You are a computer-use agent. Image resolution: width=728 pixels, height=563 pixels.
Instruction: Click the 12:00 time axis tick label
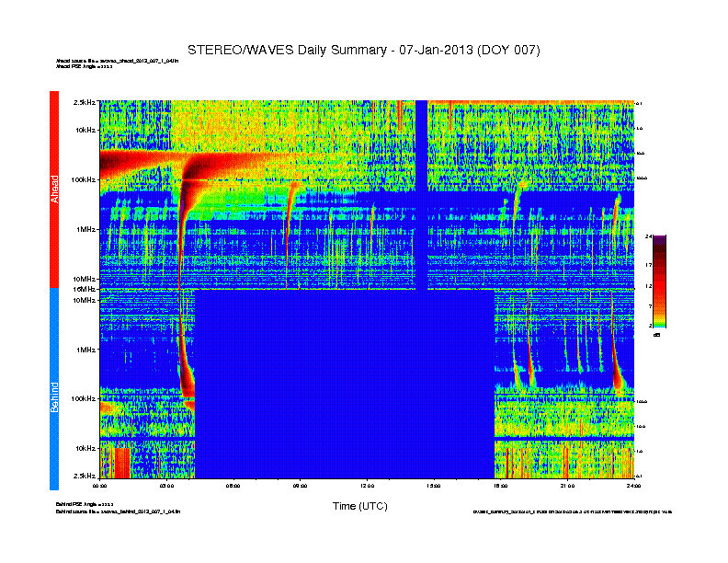(367, 486)
